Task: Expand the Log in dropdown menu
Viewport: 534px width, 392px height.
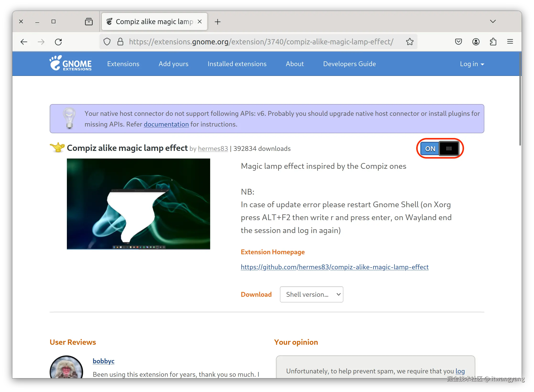Action: [x=472, y=64]
